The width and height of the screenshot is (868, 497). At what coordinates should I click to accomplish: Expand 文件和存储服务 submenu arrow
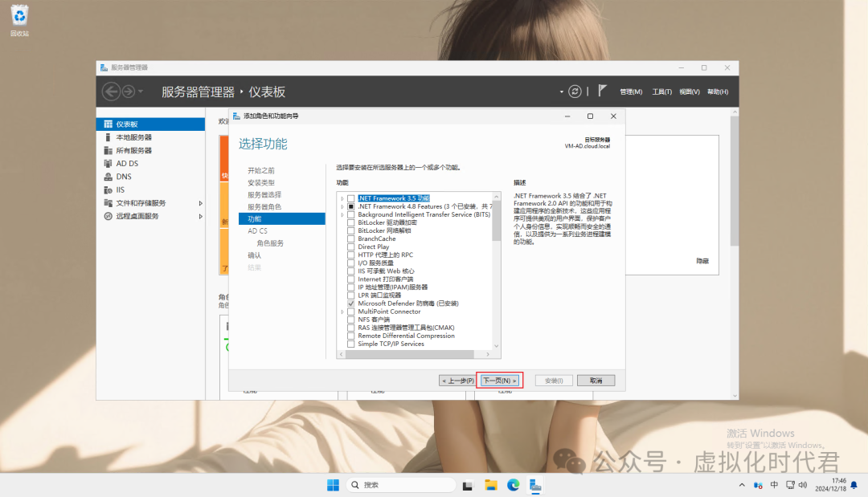coord(200,203)
